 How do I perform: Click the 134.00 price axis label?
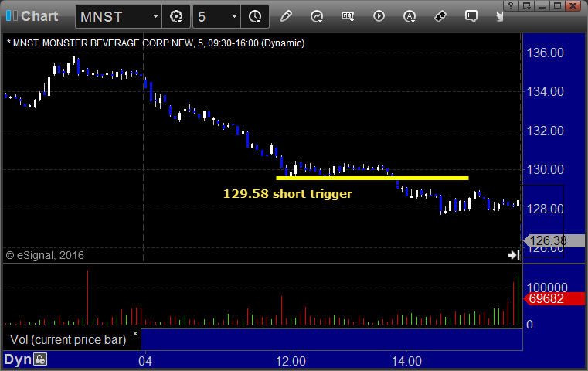pos(546,91)
